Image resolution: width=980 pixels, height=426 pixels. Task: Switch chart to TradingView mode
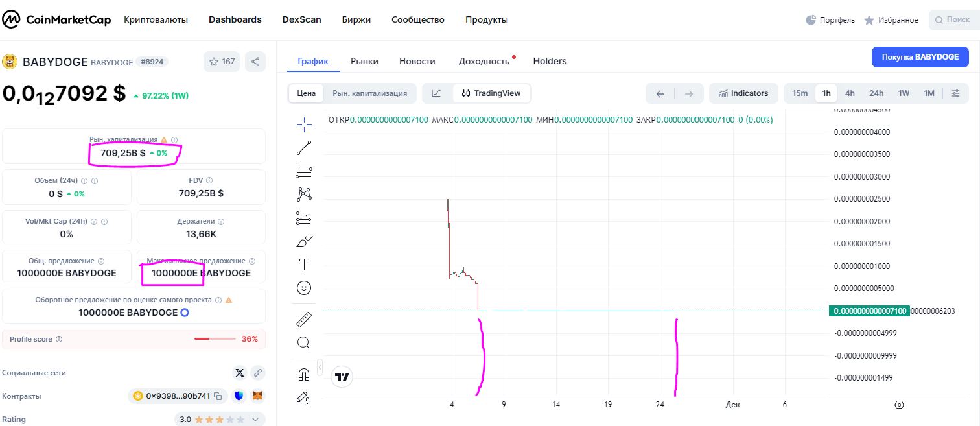[x=491, y=93]
